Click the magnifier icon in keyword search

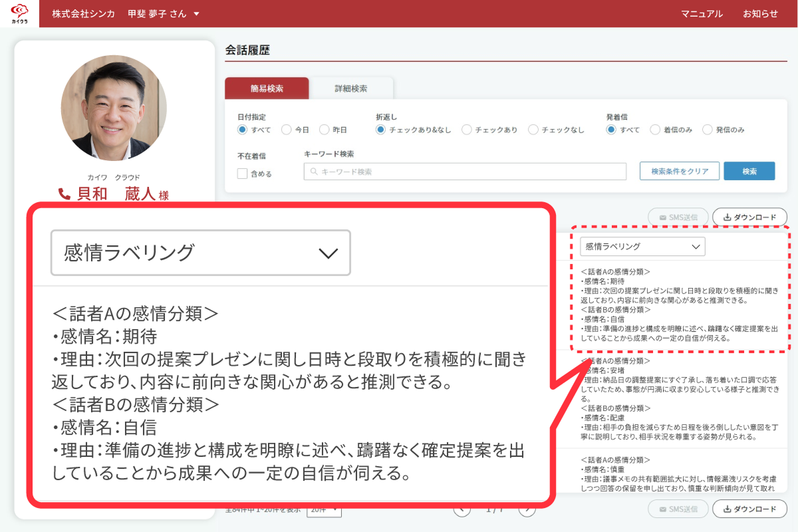pos(314,172)
